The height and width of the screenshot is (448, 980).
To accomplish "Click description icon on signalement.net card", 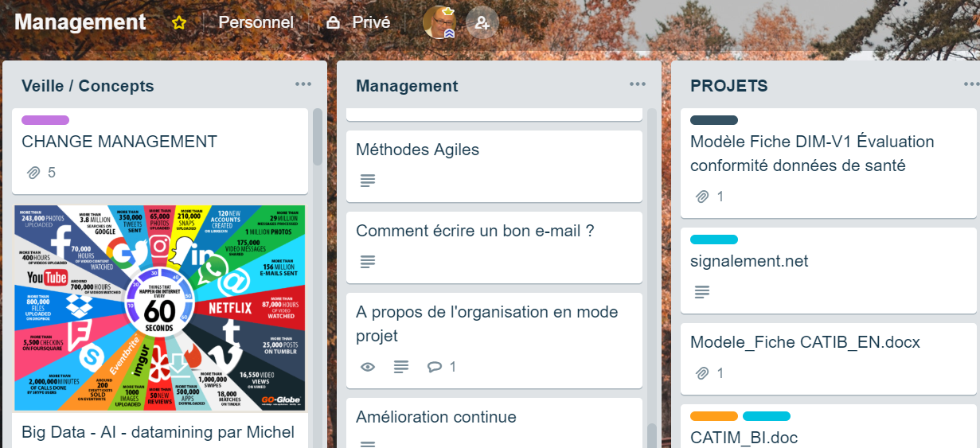I will pyautogui.click(x=702, y=292).
